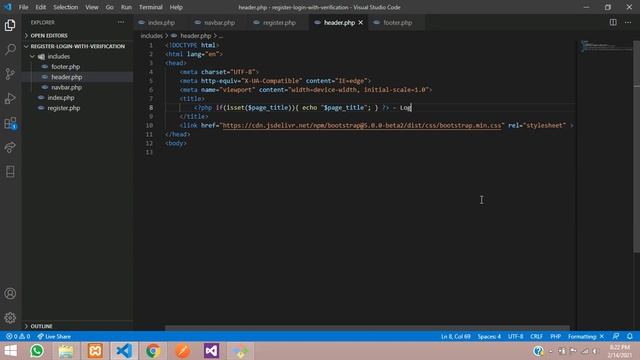
Task: Open the File menu
Action: pos(23,7)
